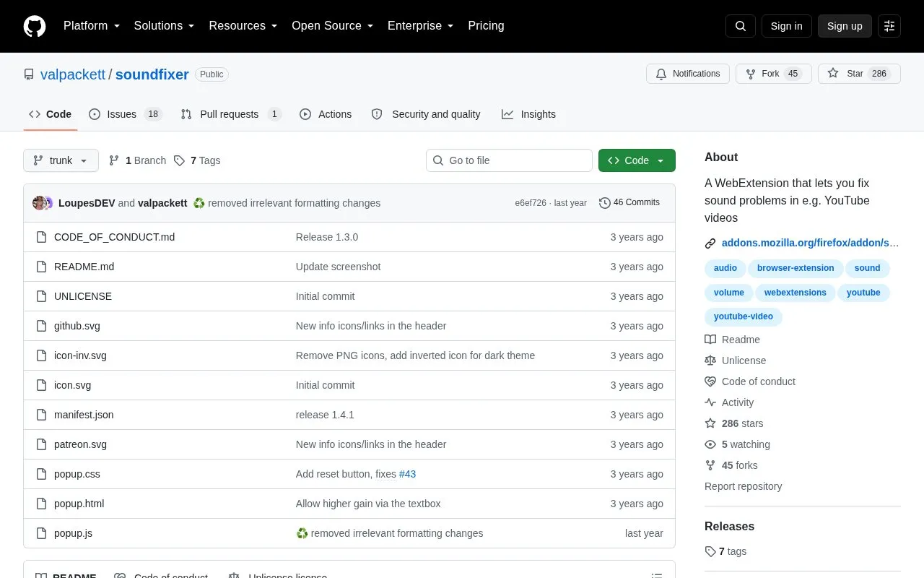
Task: Open the Enterprise dropdown
Action: (421, 26)
